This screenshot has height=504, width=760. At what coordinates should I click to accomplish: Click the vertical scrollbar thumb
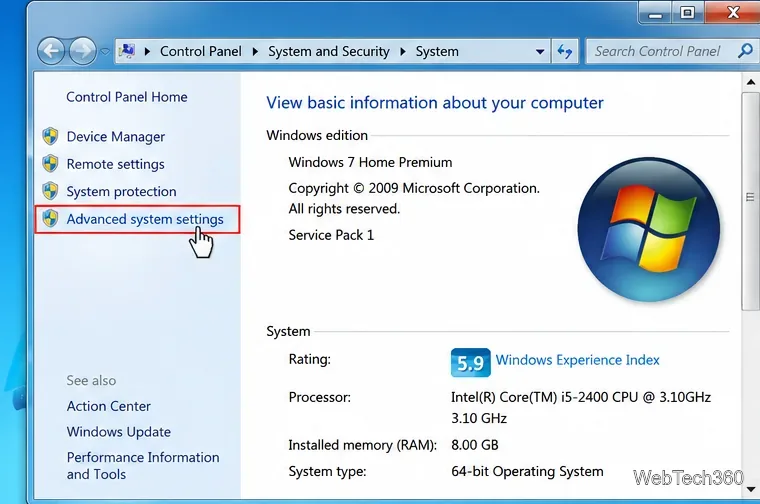tap(750, 200)
